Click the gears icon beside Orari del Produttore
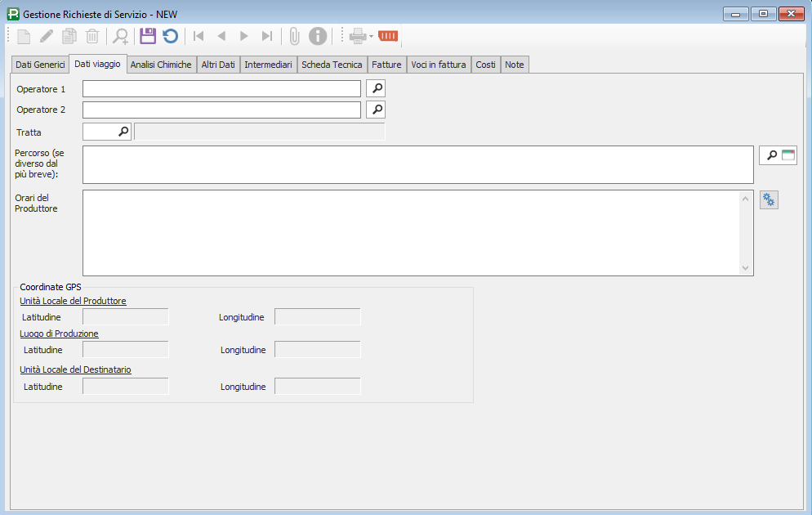Screen dimensions: 812x515 click(x=769, y=200)
